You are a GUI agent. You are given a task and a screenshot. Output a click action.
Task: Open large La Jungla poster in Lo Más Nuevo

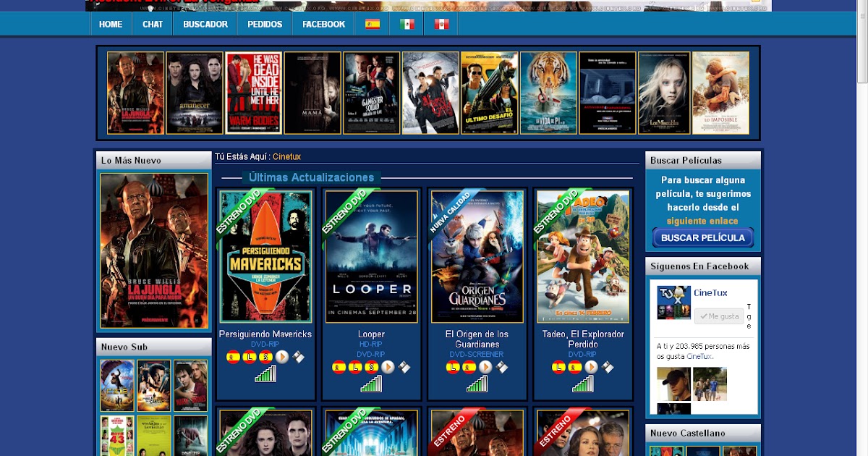coord(154,250)
